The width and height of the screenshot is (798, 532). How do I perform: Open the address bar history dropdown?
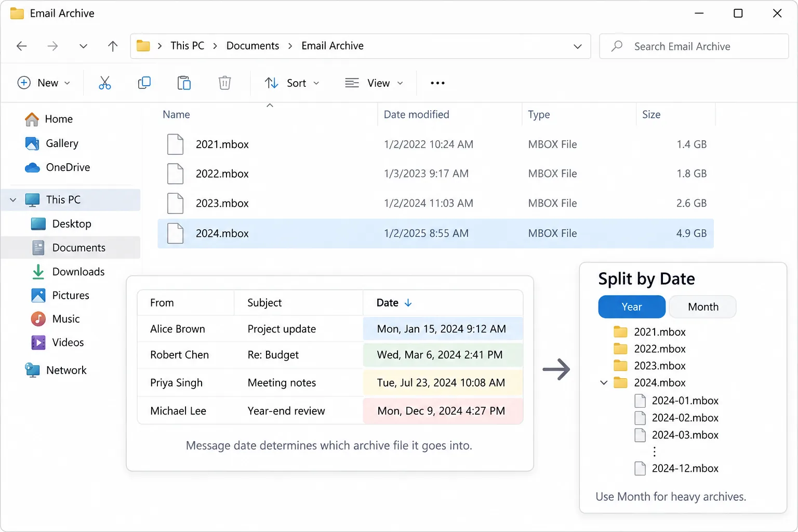tap(578, 46)
